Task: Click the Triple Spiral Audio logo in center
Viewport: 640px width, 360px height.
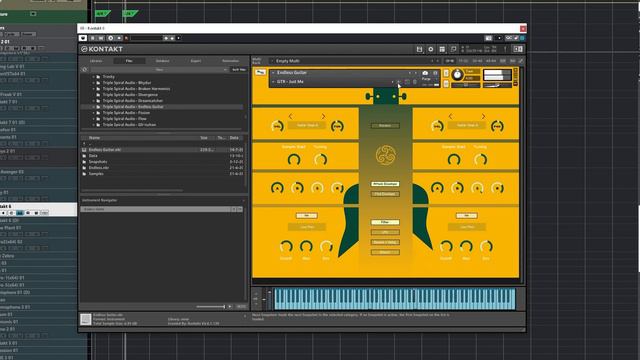Action: (x=385, y=155)
